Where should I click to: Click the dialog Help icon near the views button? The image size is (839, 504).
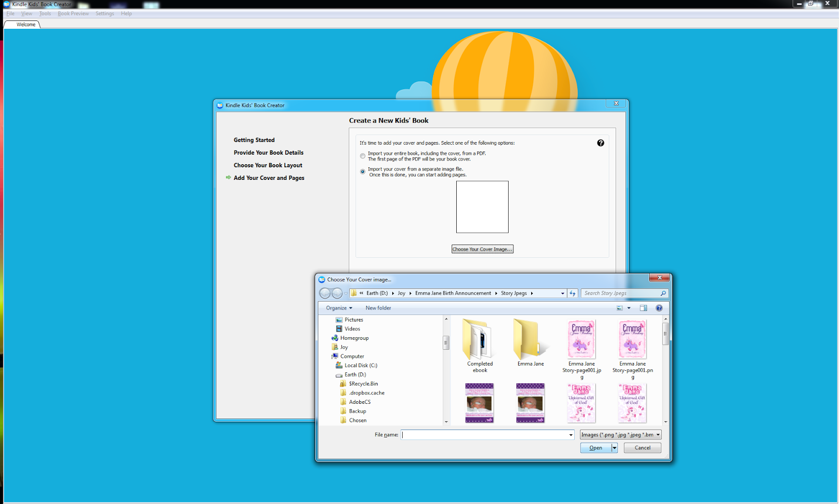[x=659, y=308]
